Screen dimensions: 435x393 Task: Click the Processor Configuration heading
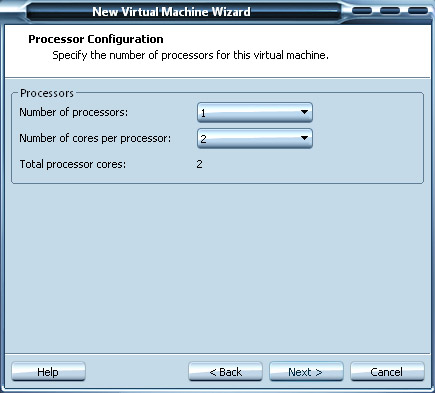pyautogui.click(x=96, y=39)
